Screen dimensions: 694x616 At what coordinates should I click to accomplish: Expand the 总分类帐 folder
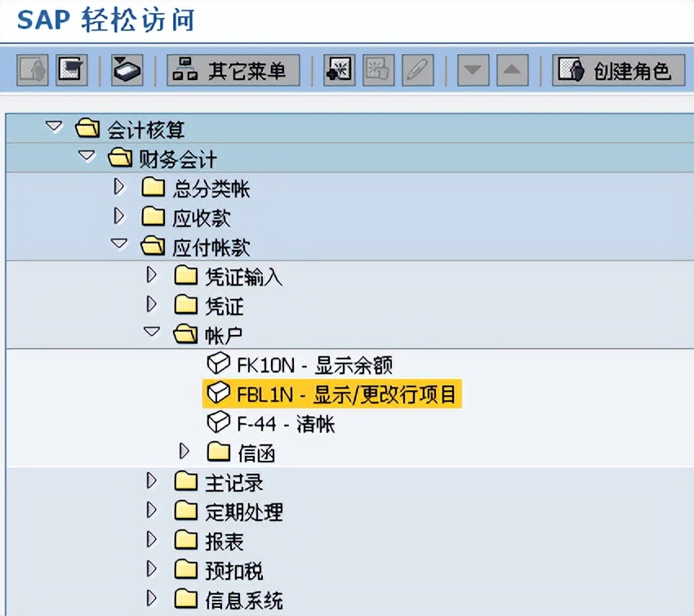coord(119,188)
